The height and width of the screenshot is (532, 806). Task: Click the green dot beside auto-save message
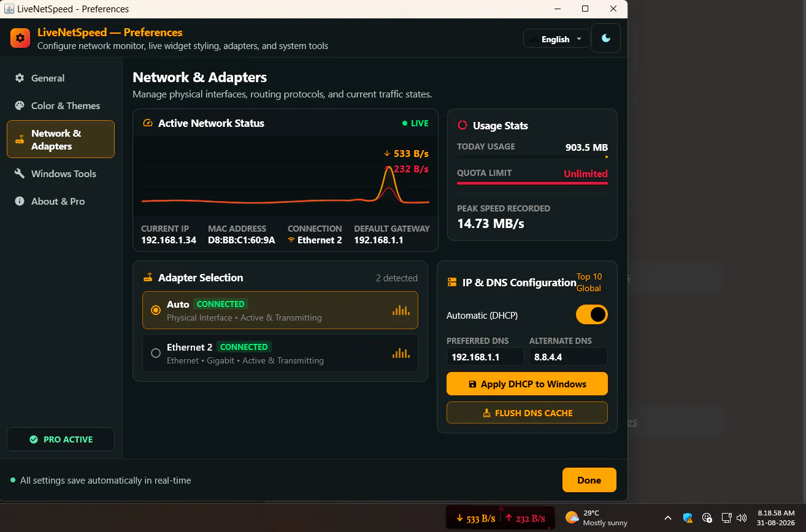[13, 480]
